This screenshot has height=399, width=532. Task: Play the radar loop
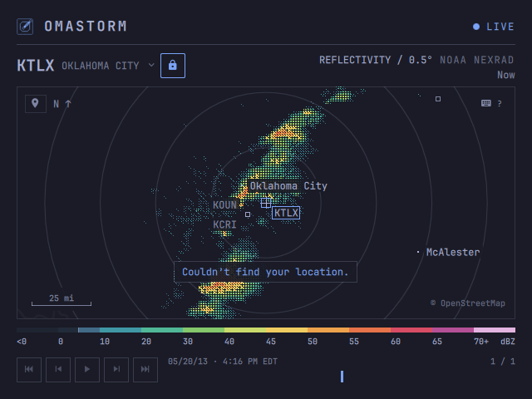87,369
